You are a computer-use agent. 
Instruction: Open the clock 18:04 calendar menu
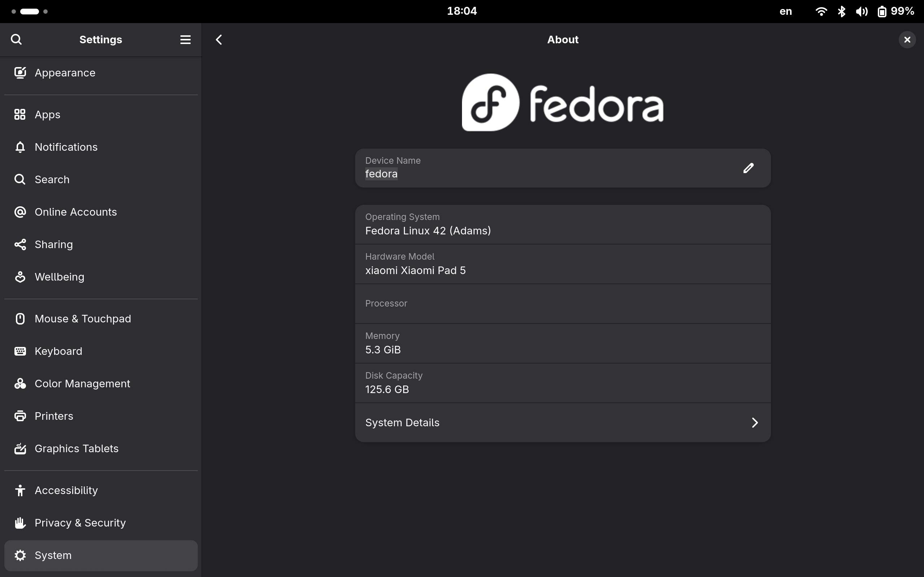[x=462, y=11]
